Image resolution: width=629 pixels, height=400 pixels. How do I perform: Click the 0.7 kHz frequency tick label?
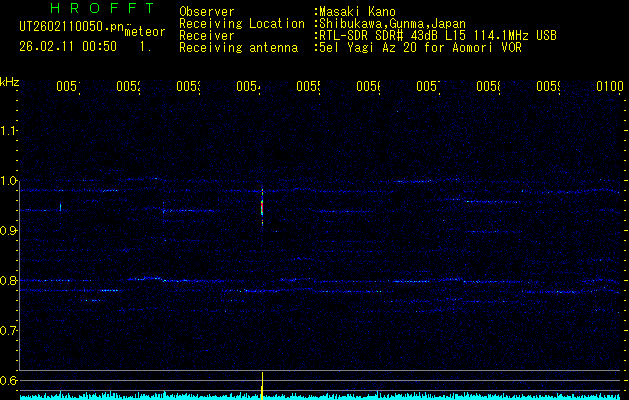(x=10, y=331)
